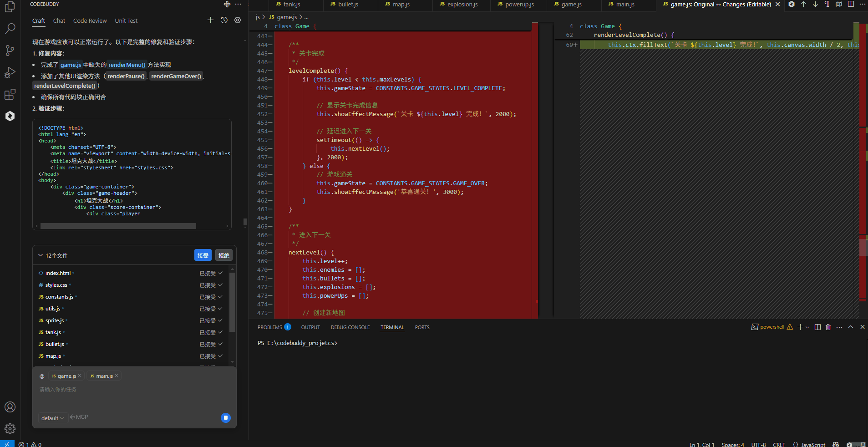Switch to the Code Review tab
This screenshot has height=447, width=868.
tap(90, 21)
